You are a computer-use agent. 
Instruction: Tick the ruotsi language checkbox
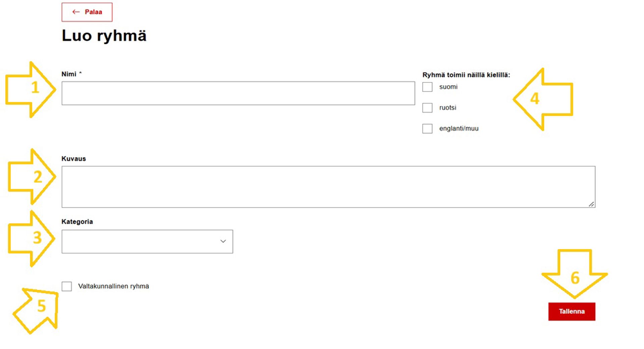coord(427,108)
